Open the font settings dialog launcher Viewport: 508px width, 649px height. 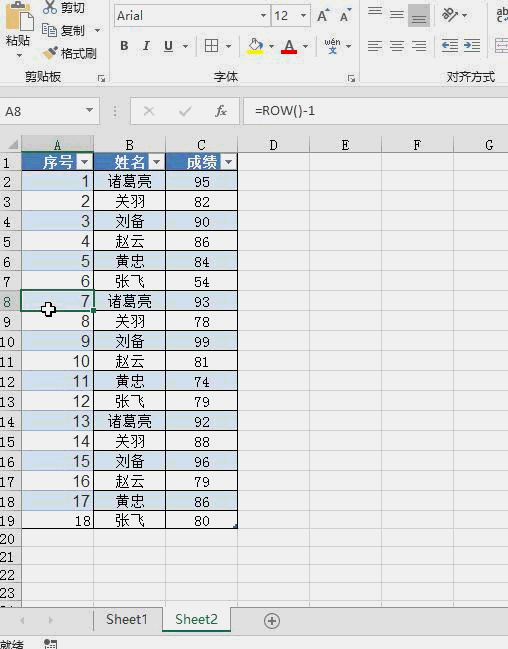tap(352, 79)
